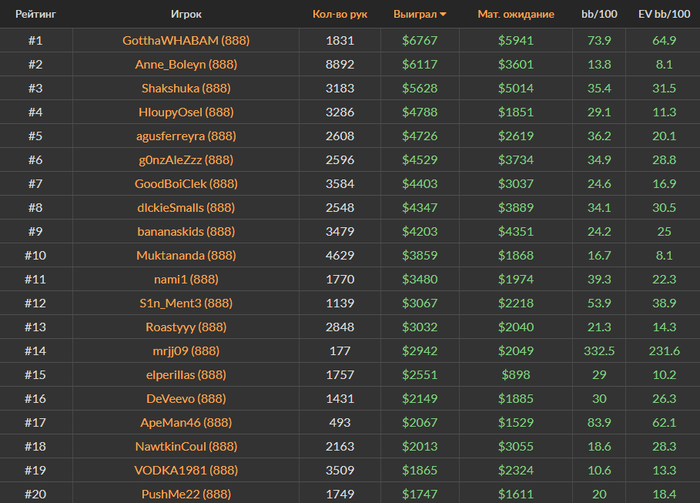This screenshot has height=503, width=700.
Task: Select player Shakshuka (888)
Action: (x=185, y=88)
